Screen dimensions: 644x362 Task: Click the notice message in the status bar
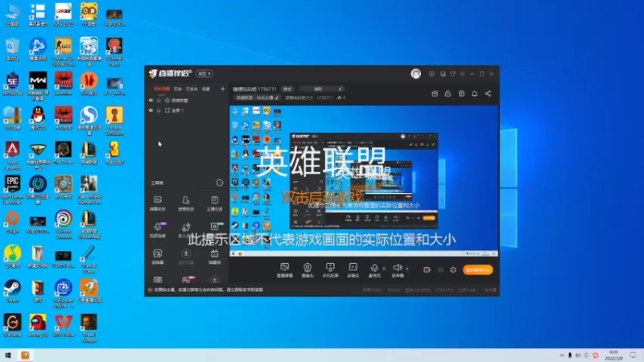pos(208,290)
